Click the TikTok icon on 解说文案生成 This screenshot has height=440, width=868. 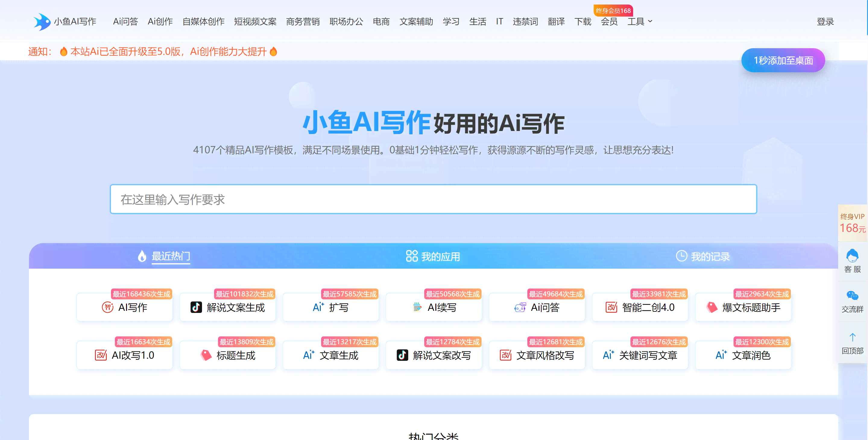pos(197,307)
